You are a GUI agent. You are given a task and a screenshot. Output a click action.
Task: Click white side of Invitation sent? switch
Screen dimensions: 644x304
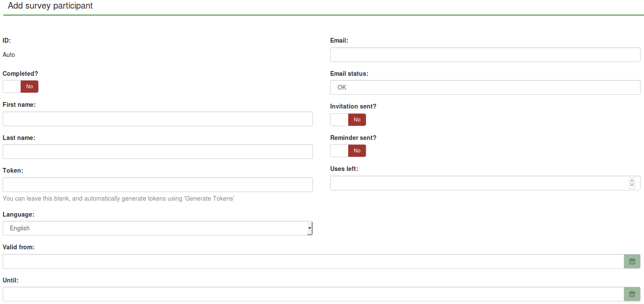coord(339,120)
